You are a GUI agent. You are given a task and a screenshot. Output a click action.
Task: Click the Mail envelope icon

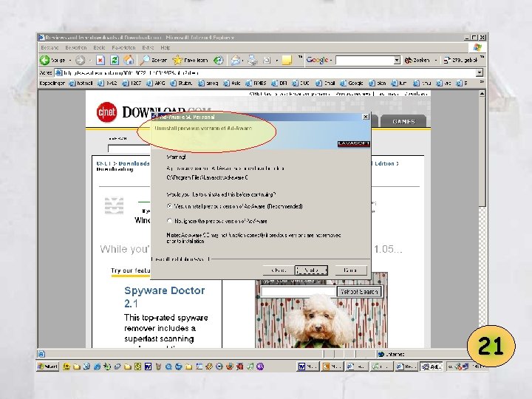coord(235,61)
